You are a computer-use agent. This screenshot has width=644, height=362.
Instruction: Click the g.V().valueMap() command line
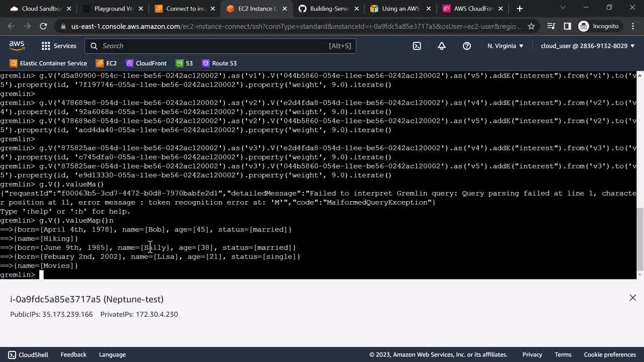tap(57, 220)
